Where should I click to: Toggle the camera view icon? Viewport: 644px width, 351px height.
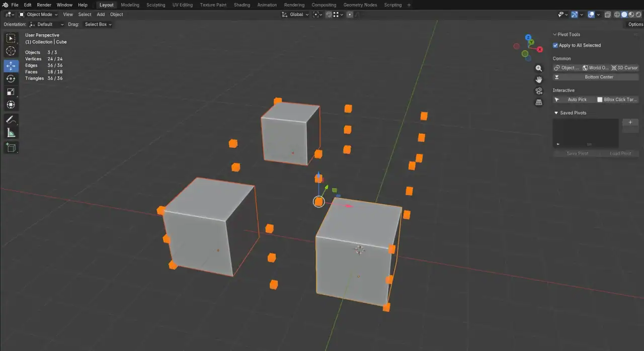[539, 91]
